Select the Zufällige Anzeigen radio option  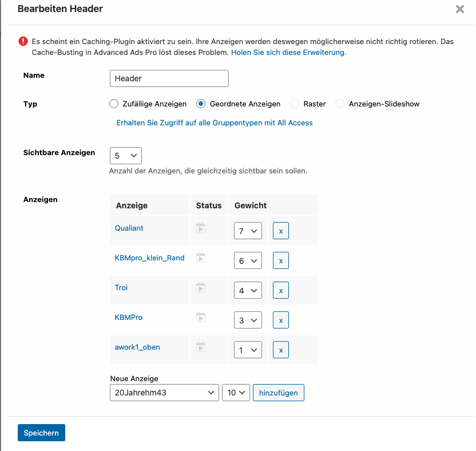click(114, 104)
